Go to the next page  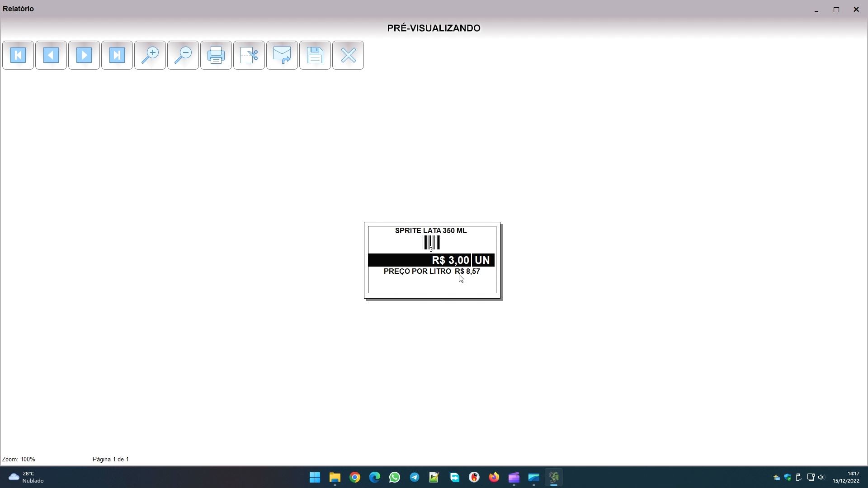tap(84, 55)
